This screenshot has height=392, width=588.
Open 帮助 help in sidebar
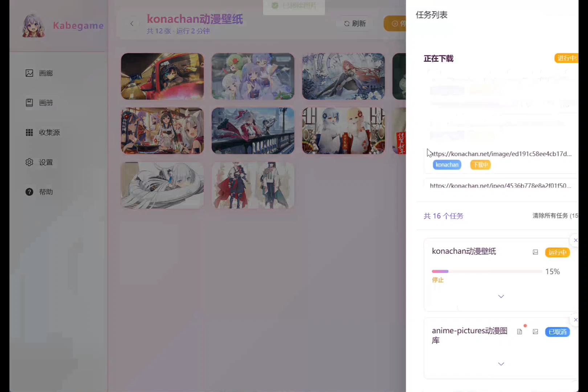click(39, 192)
